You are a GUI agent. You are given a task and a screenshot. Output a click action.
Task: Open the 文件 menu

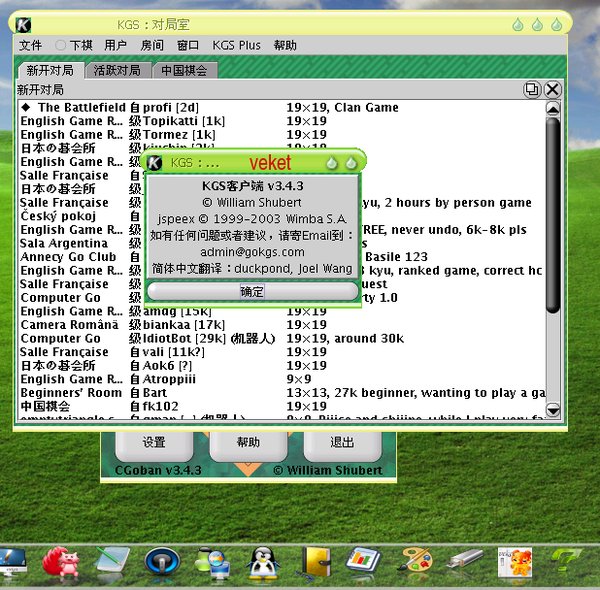tap(30, 45)
